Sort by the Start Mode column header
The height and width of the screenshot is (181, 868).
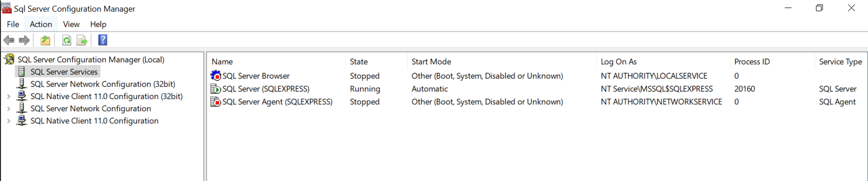(x=431, y=61)
